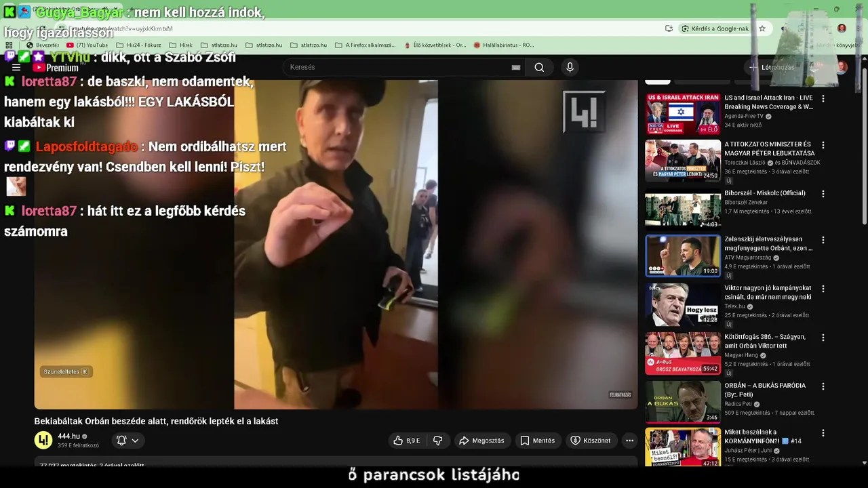
Task: Open YouTube account avatar menu
Action: point(842,67)
